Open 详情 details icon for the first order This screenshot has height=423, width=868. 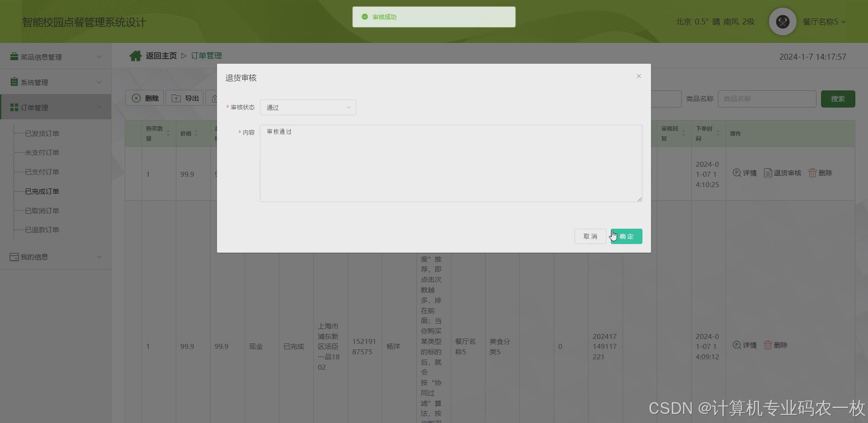coord(737,173)
